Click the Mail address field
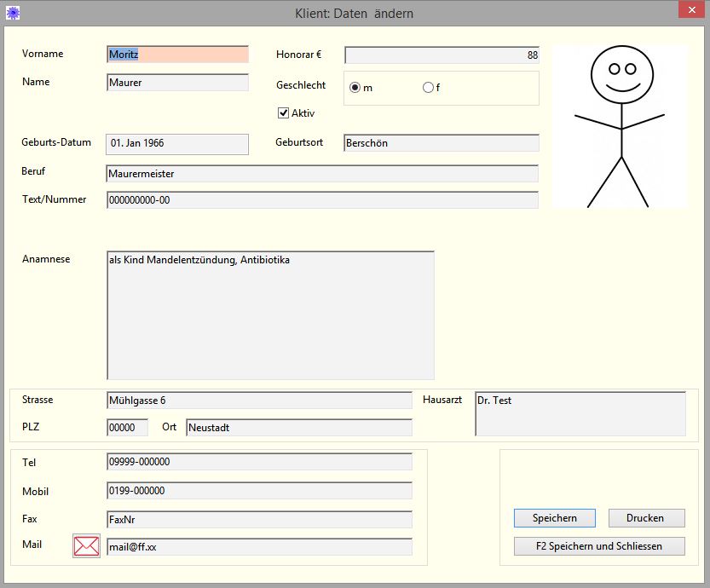The image size is (710, 588). pos(259,547)
